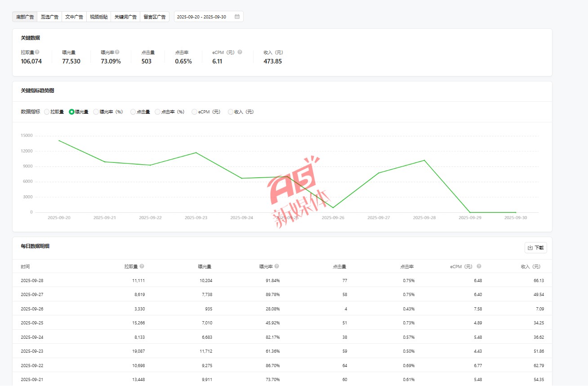588x386 pixels.
Task: Select the 点击量 metric radio button
Action: coord(133,112)
